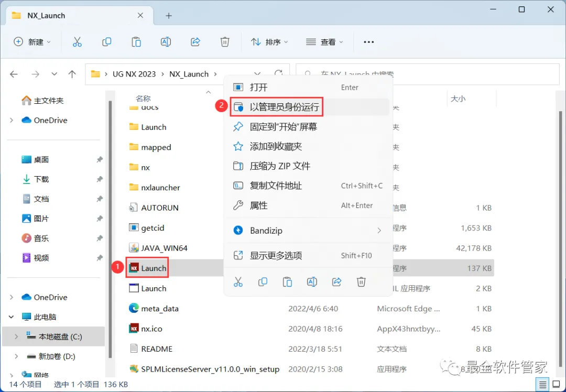
Task: Open 视频 in the sidebar
Action: click(x=36, y=258)
